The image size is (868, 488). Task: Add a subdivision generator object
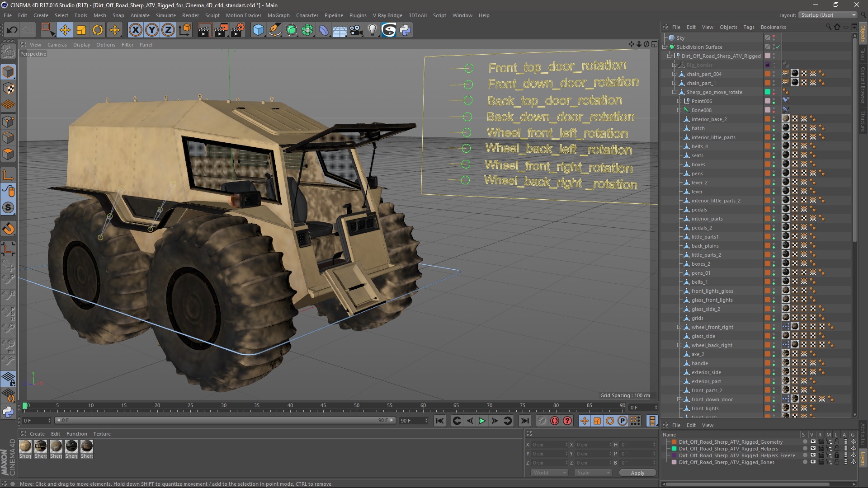[291, 30]
